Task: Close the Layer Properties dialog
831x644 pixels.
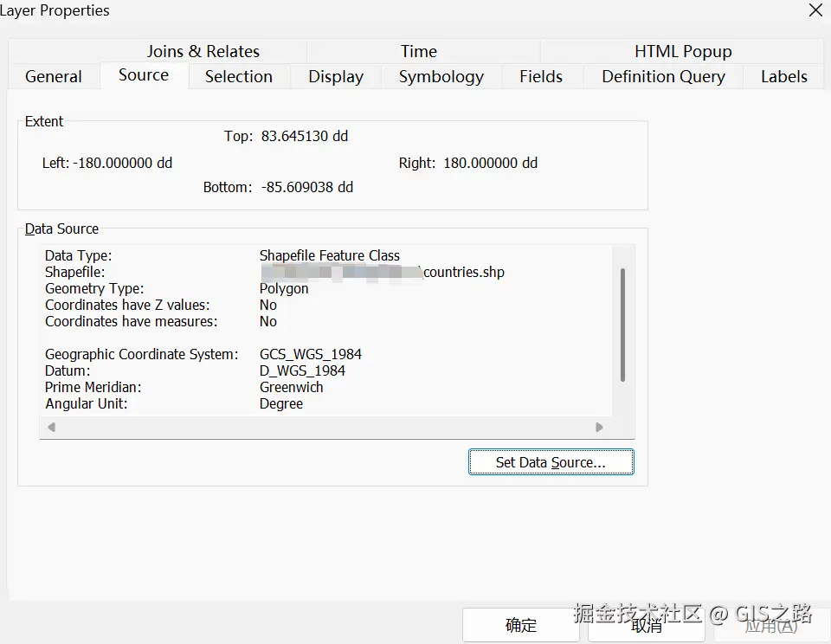Action: [815, 10]
